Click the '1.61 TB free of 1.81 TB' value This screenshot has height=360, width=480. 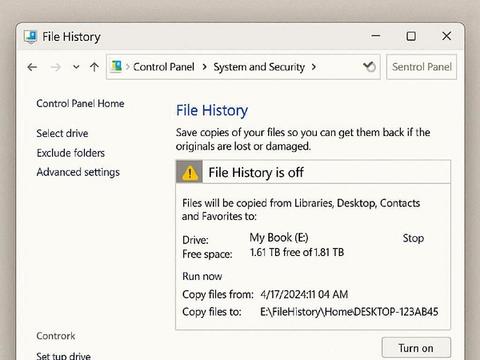(297, 252)
